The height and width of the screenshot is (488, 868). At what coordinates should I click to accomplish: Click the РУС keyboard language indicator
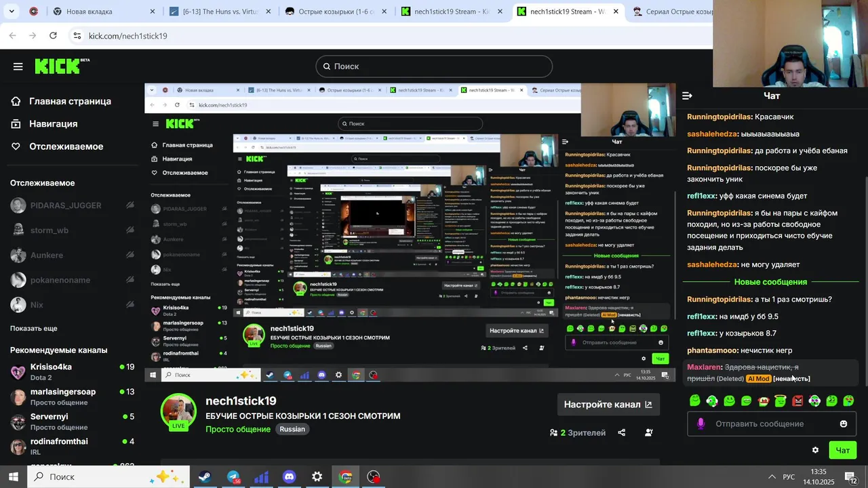789,477
